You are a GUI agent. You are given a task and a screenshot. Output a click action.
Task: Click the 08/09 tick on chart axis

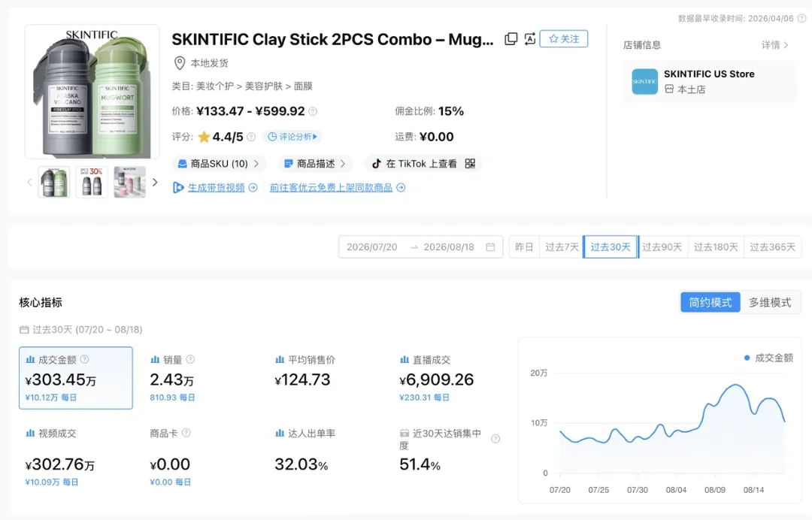pyautogui.click(x=715, y=489)
